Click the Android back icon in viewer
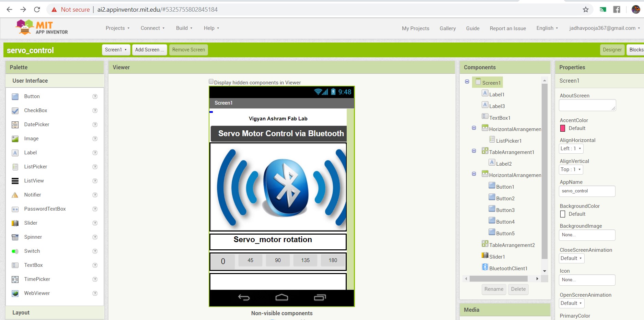This screenshot has height=320, width=644. point(244,297)
